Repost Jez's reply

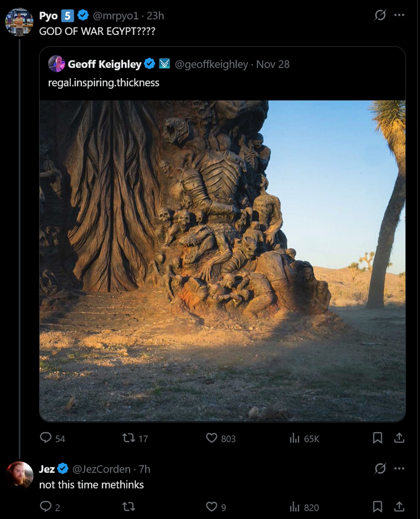click(128, 507)
